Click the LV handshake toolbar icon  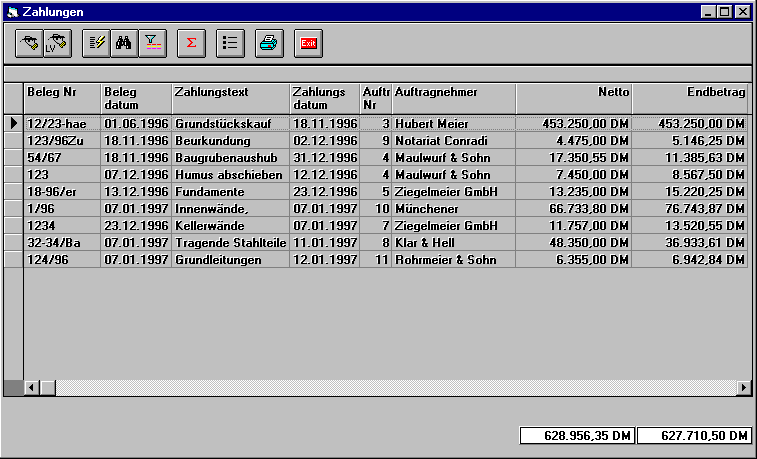[57, 42]
